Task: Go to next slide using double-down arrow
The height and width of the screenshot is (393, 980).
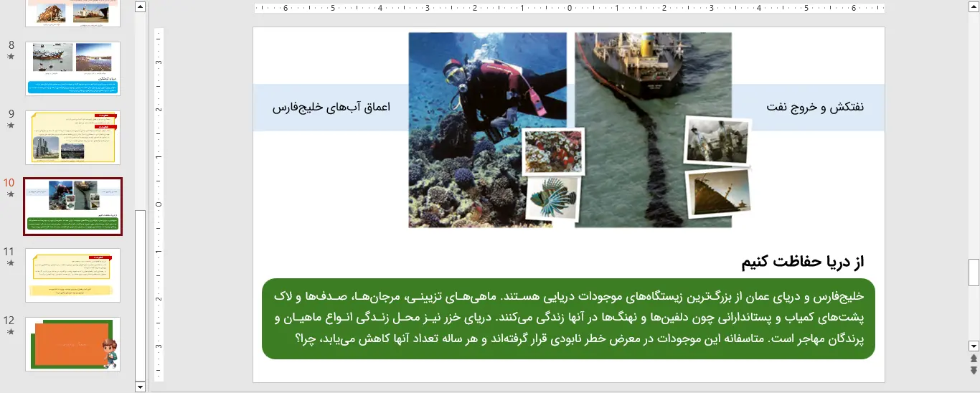Action: tap(974, 370)
